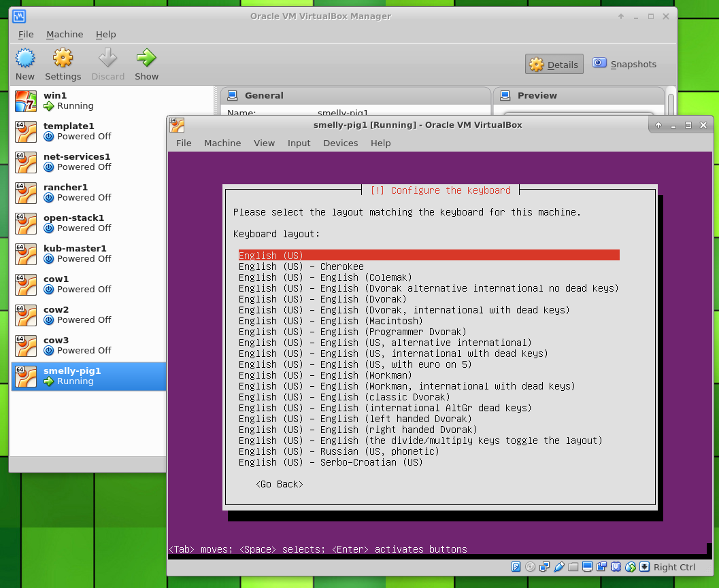719x588 pixels.
Task: Open Settings from the Manager toolbar
Action: point(63,64)
